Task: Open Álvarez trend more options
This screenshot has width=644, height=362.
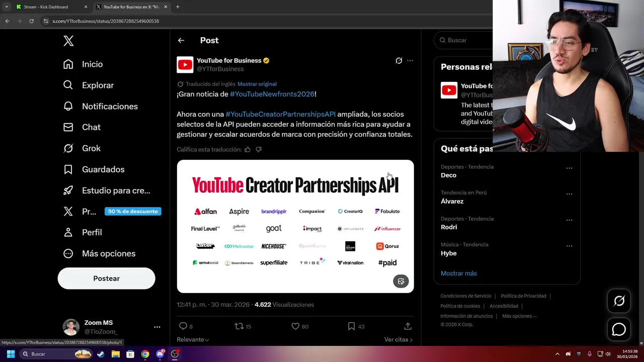Action: [570, 194]
